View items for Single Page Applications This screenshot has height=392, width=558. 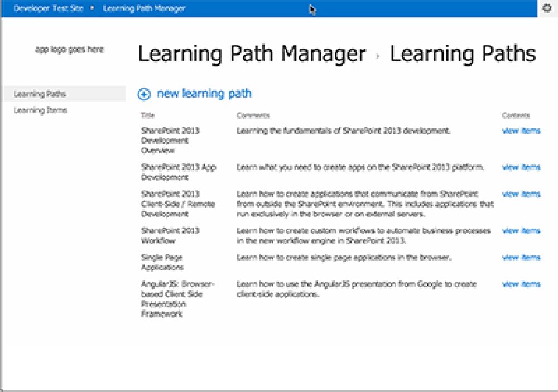coord(521,257)
